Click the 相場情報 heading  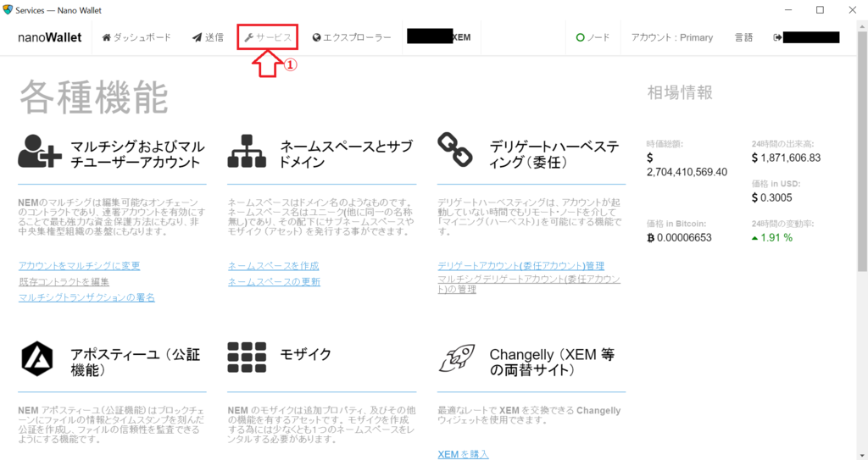pos(680,92)
